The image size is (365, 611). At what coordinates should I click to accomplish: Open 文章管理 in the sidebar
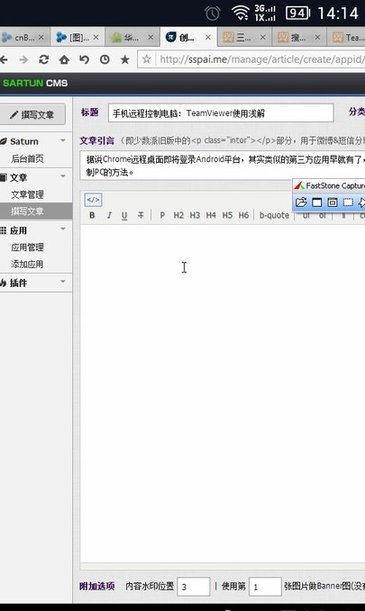(x=27, y=194)
